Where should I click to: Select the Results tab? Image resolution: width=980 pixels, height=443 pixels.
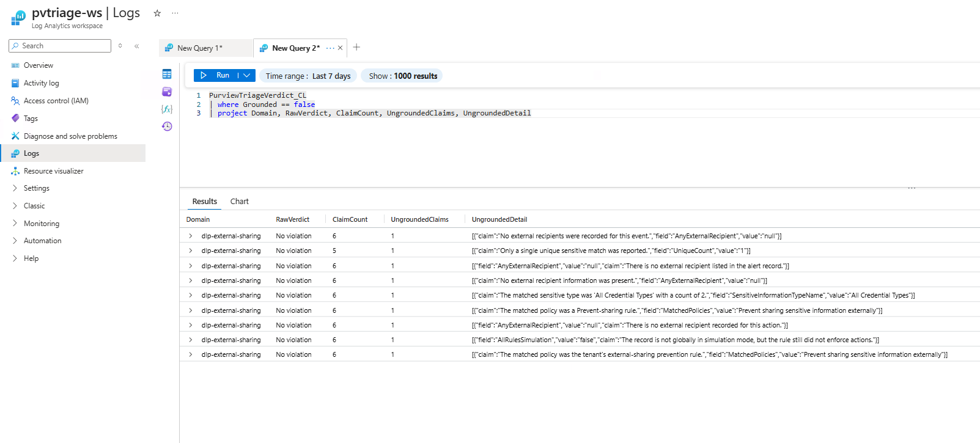click(205, 201)
